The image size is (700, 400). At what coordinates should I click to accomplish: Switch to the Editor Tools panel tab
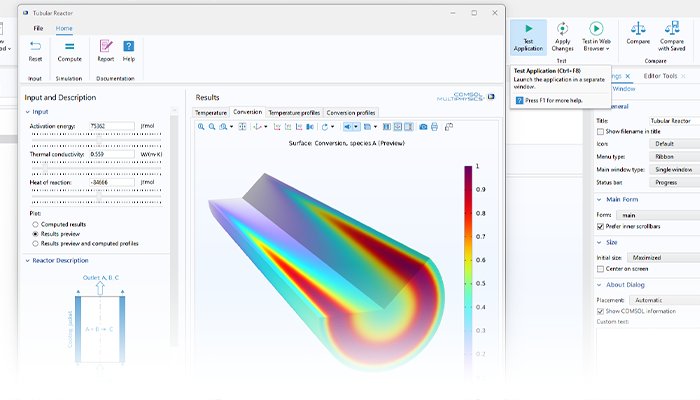point(660,76)
